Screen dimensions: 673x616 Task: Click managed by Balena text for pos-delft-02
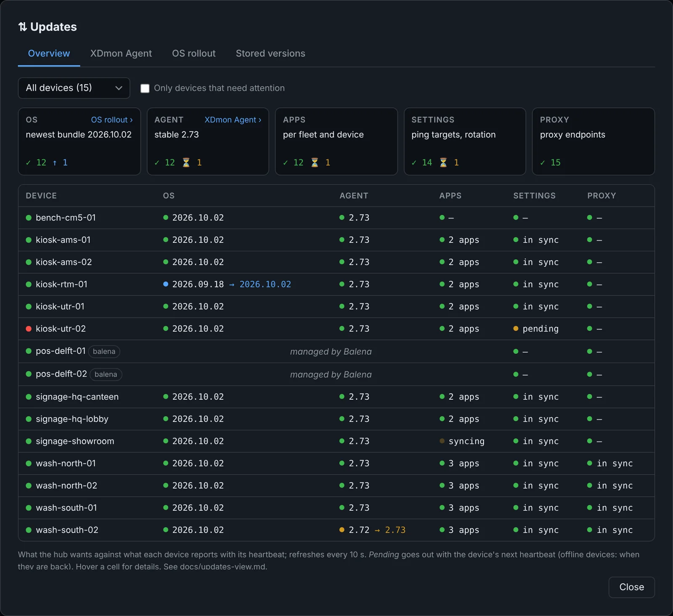pos(331,374)
